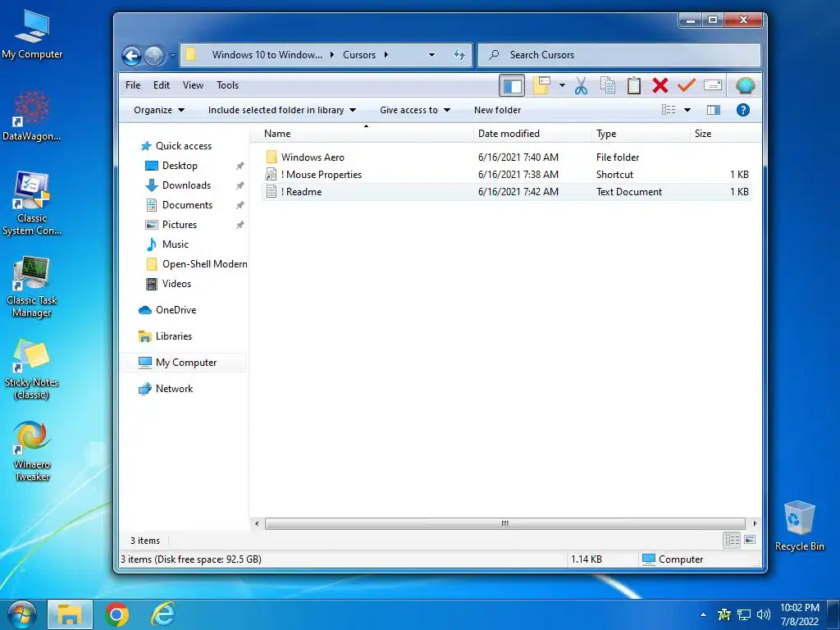The image size is (840, 630).
Task: Open Videos in the navigation pane
Action: click(168, 283)
